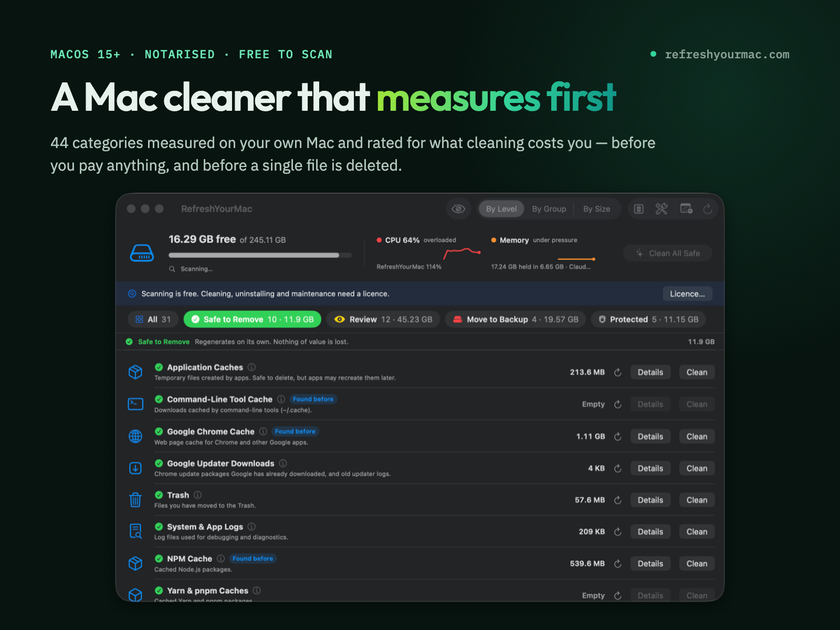This screenshot has height=630, width=840.
Task: Switch to By Group view
Action: (549, 209)
